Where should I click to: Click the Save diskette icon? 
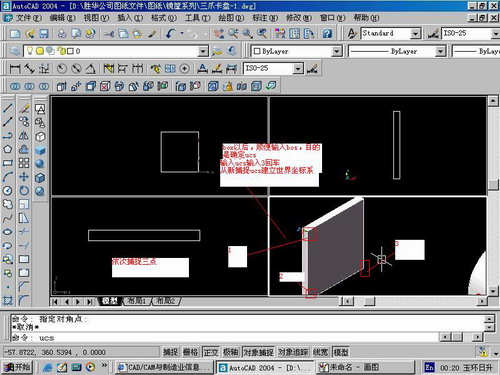(44, 33)
